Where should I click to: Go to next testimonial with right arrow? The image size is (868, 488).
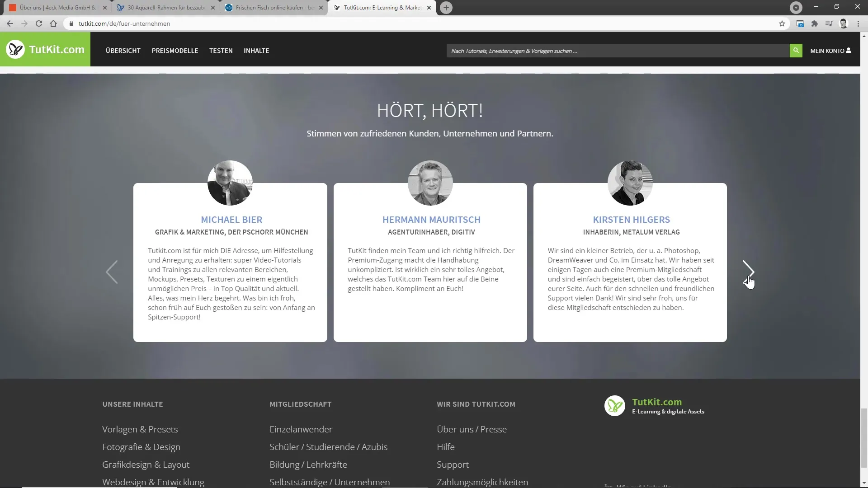pos(748,272)
